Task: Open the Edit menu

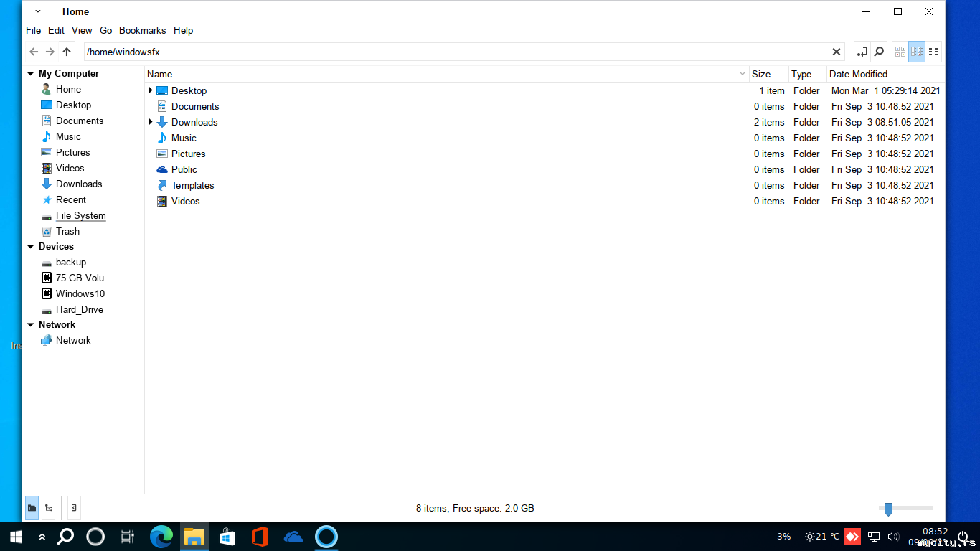Action: tap(56, 30)
